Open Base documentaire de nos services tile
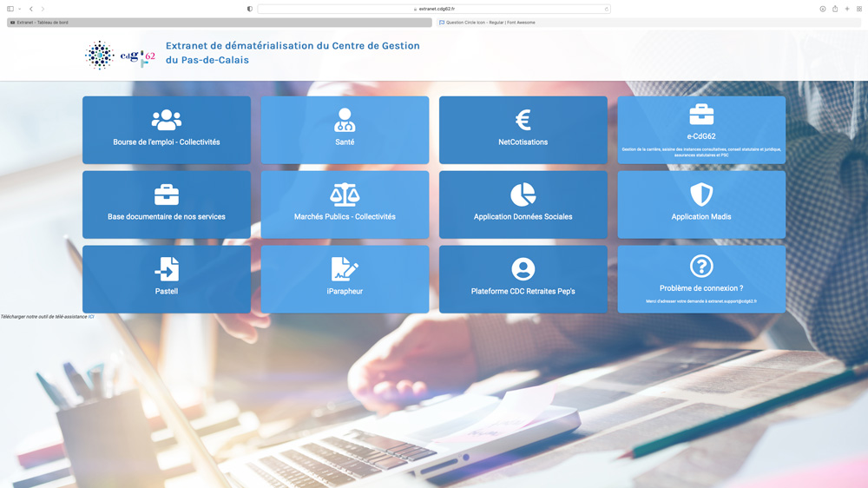Image resolution: width=868 pixels, height=488 pixels. point(166,205)
